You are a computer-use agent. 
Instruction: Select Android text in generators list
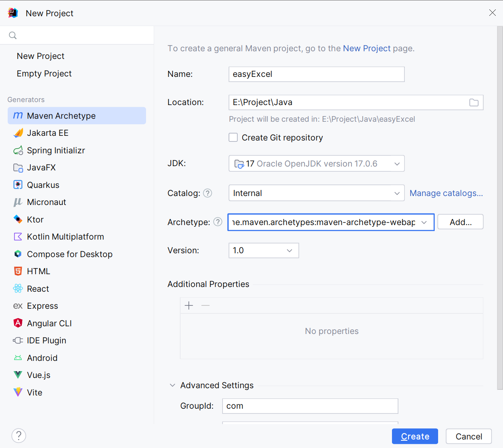[x=42, y=358]
